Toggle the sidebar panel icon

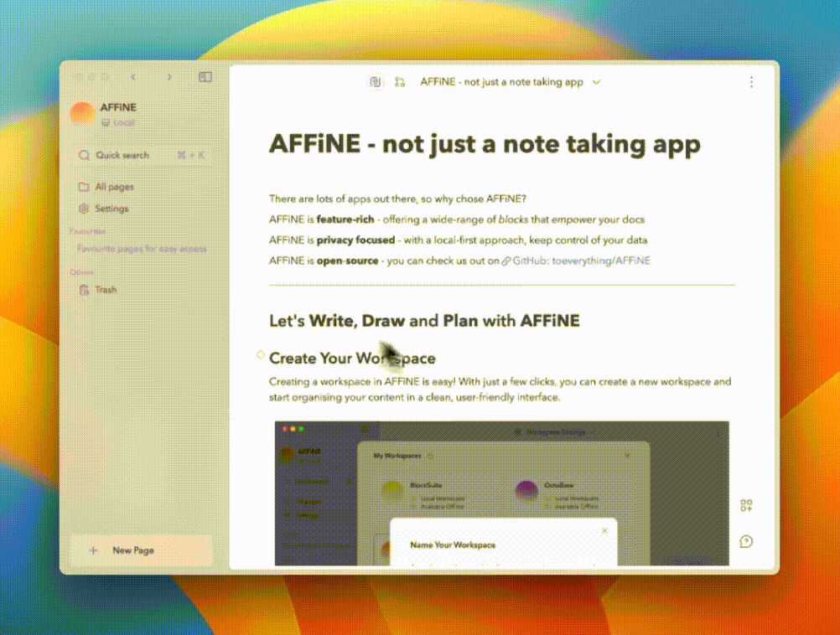(x=205, y=77)
